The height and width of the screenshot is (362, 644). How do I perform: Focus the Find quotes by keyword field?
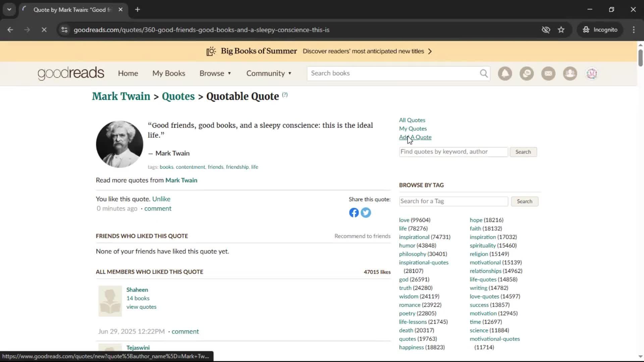coord(453,152)
